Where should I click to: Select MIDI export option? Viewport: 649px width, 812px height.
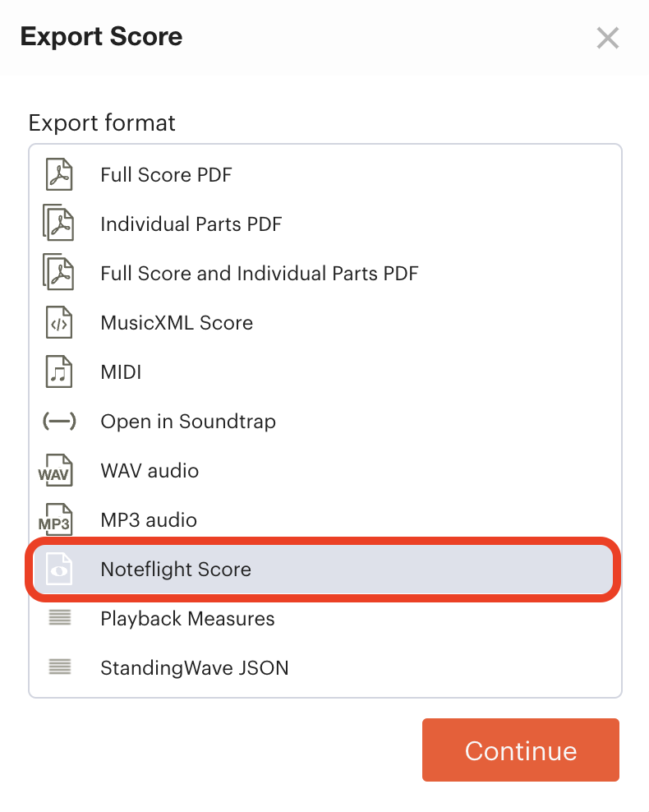pyautogui.click(x=325, y=371)
